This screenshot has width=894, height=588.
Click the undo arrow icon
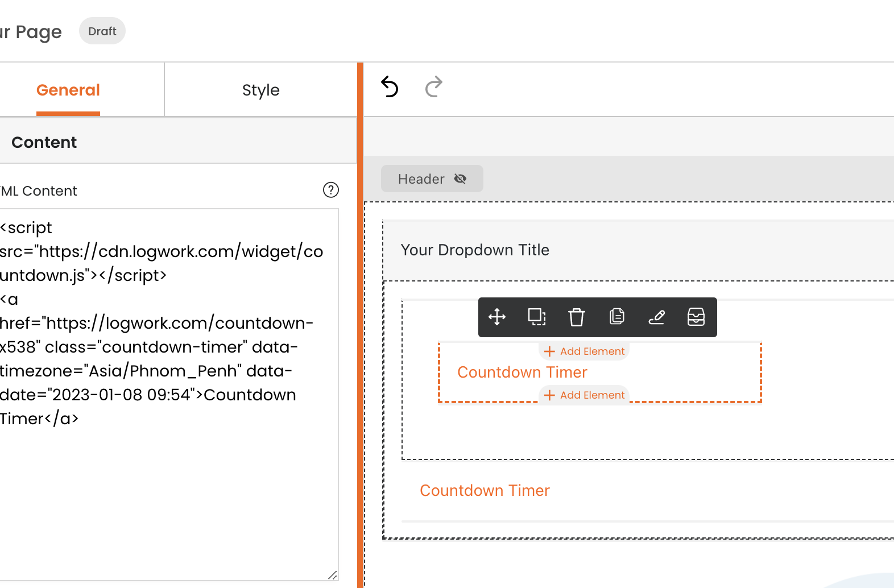390,87
